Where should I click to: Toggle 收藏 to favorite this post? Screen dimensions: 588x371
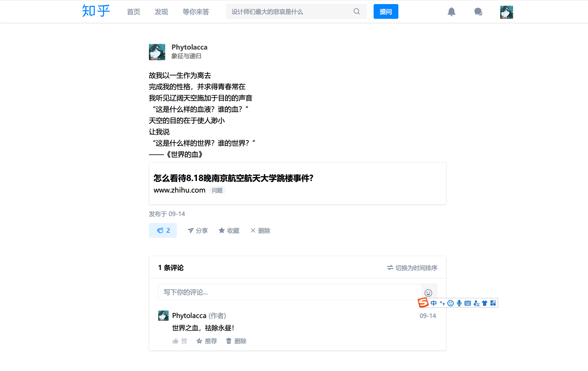point(229,231)
